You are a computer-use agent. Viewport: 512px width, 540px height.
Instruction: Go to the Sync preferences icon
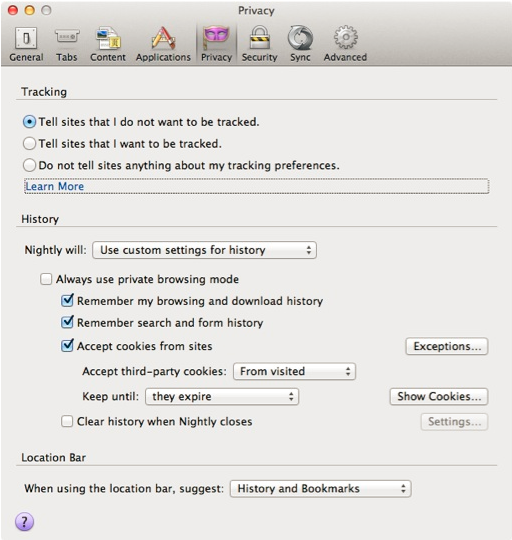click(300, 44)
